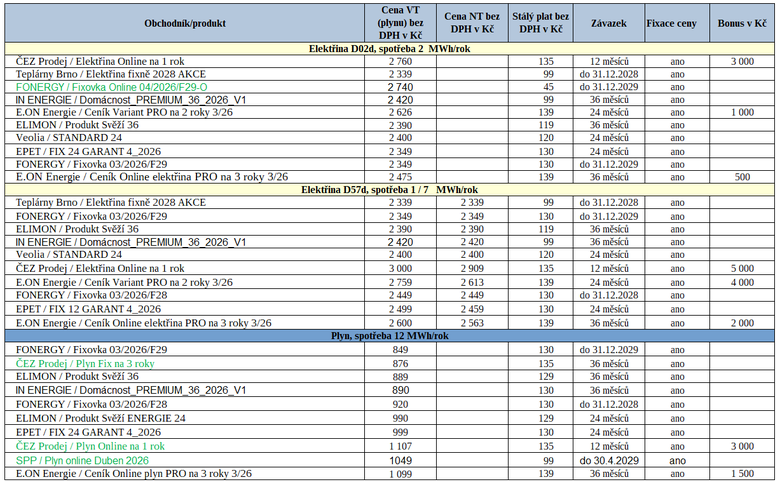
Task: Click the do 30.4.2029 commitment cell
Action: tap(608, 459)
